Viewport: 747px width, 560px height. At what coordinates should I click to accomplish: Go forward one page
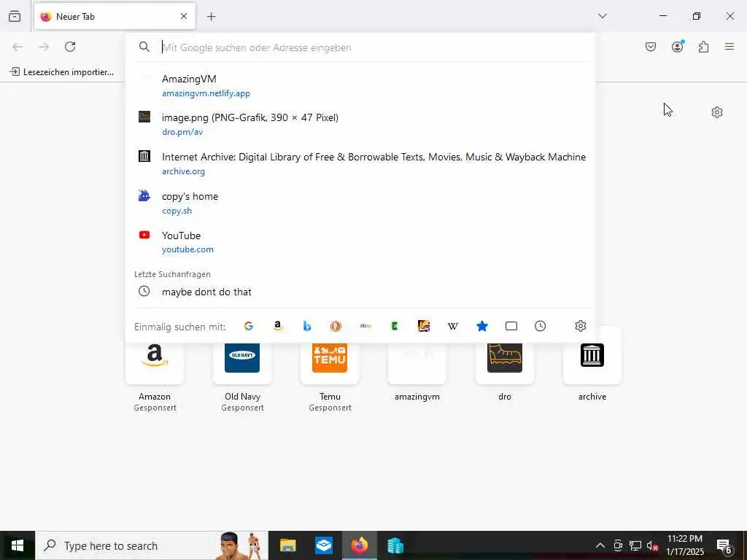pyautogui.click(x=44, y=47)
